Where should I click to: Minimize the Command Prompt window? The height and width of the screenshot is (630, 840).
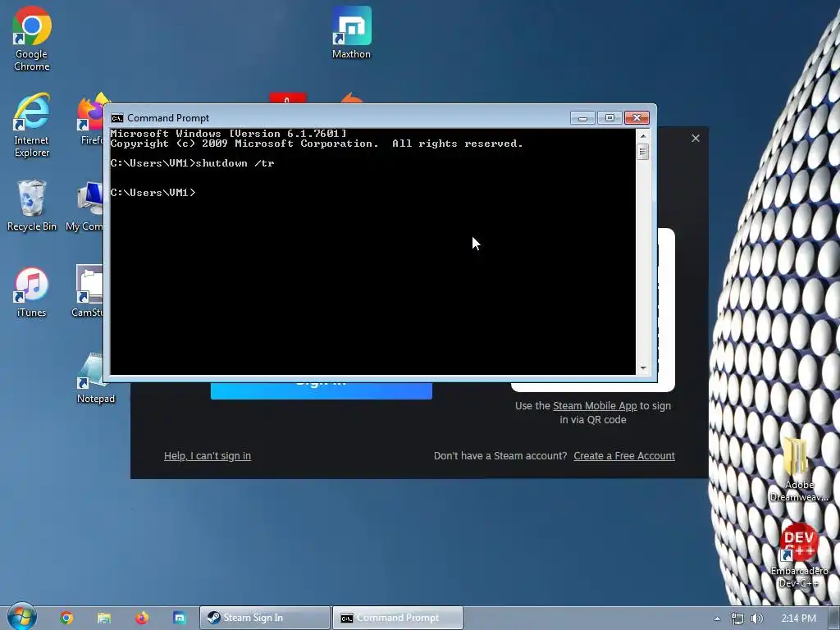coord(582,118)
